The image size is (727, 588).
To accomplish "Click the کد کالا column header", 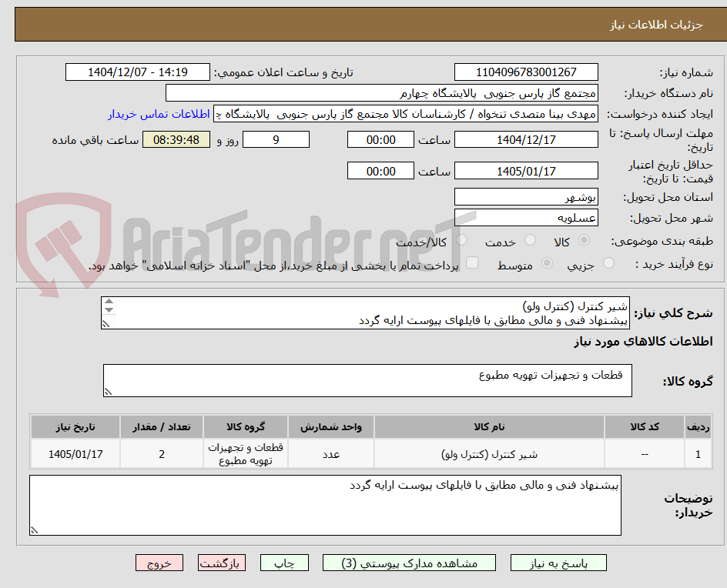I will tap(645, 426).
